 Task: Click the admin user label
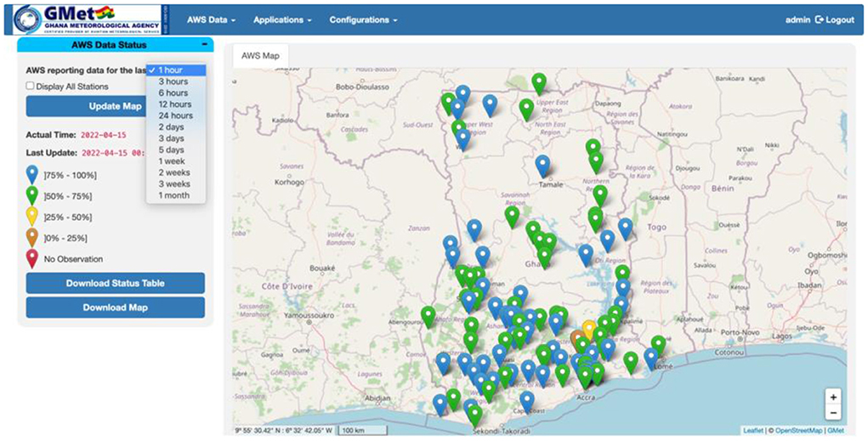[797, 20]
